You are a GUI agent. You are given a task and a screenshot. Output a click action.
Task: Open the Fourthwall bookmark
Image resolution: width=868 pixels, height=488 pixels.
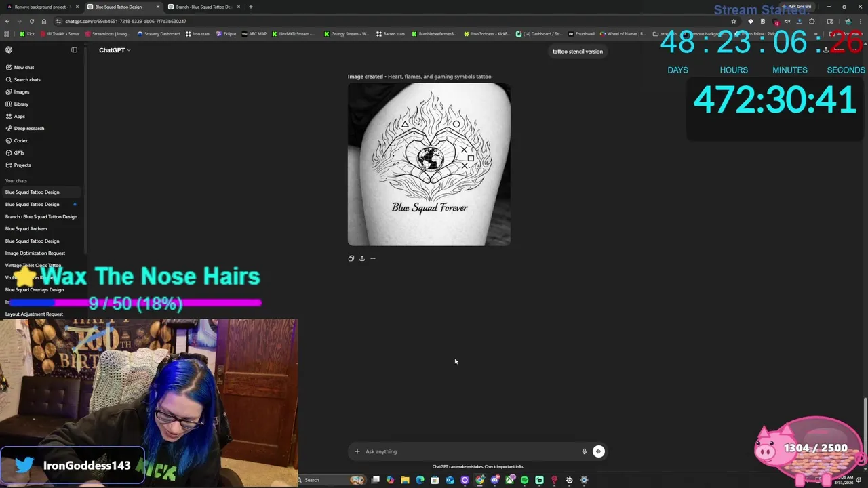[x=581, y=33]
